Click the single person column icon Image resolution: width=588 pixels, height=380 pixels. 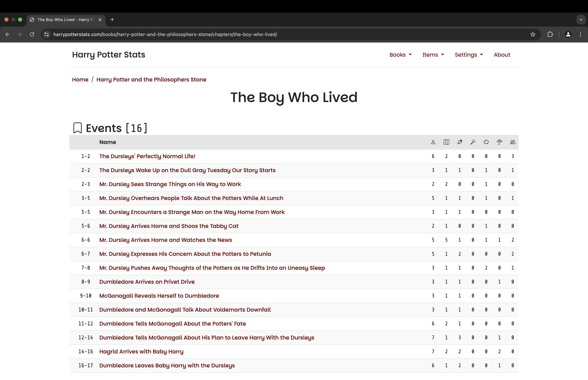coord(433,142)
